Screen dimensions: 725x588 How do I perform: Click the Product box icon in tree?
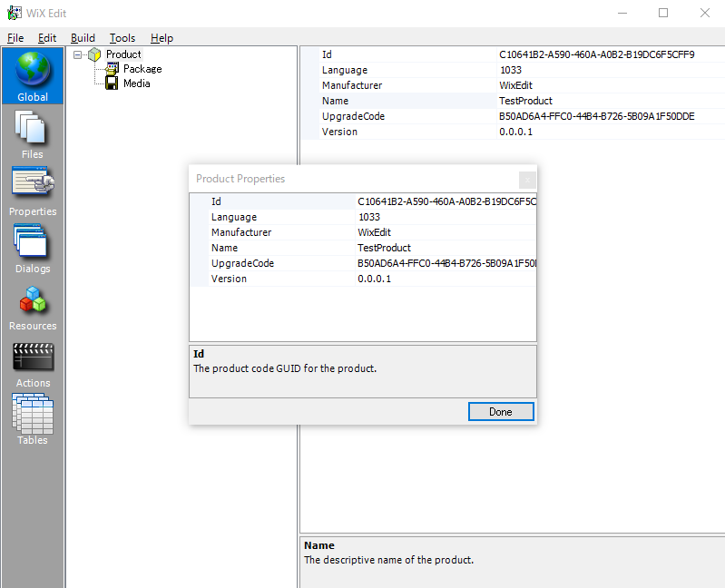(x=94, y=54)
